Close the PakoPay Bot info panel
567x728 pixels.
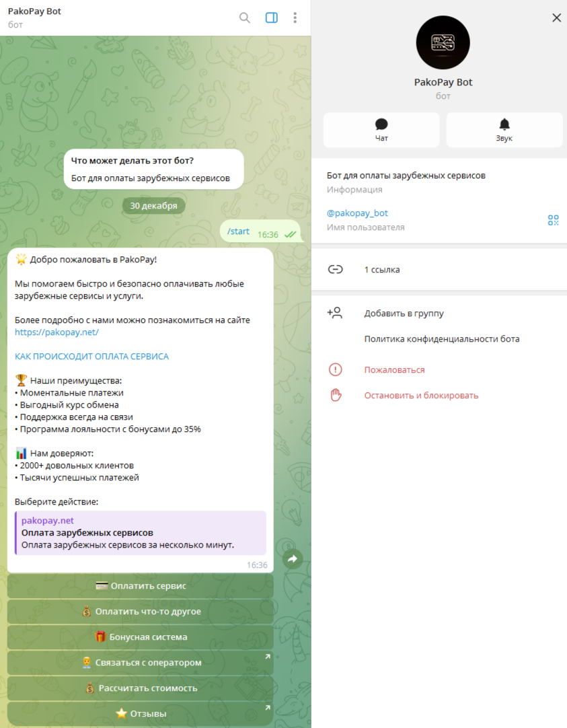[x=556, y=17]
